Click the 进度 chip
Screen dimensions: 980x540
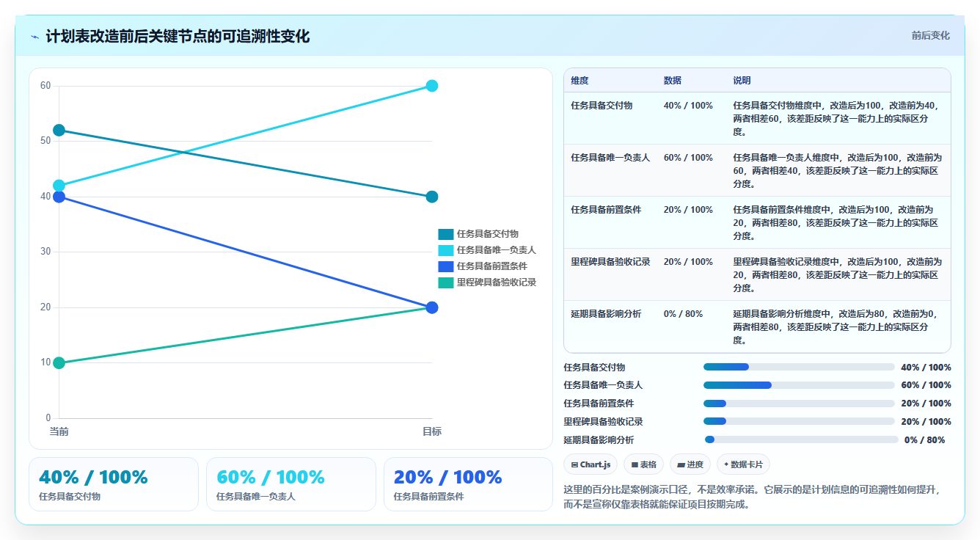point(690,464)
